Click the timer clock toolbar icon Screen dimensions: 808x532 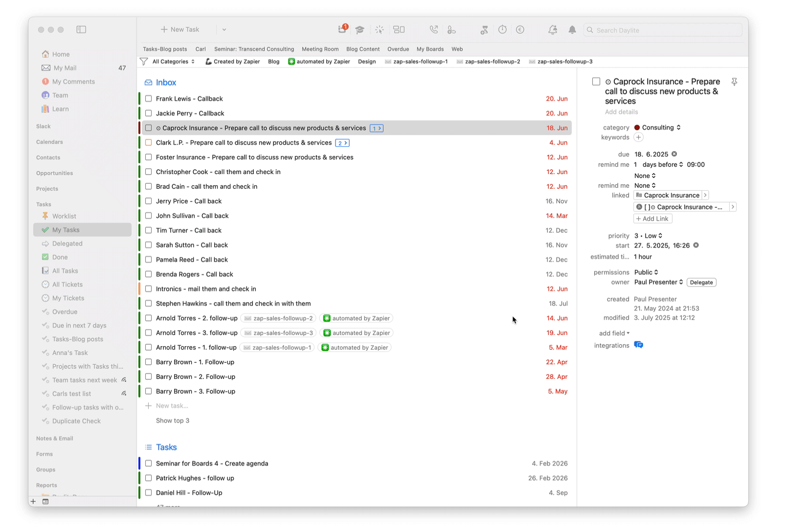click(x=502, y=30)
